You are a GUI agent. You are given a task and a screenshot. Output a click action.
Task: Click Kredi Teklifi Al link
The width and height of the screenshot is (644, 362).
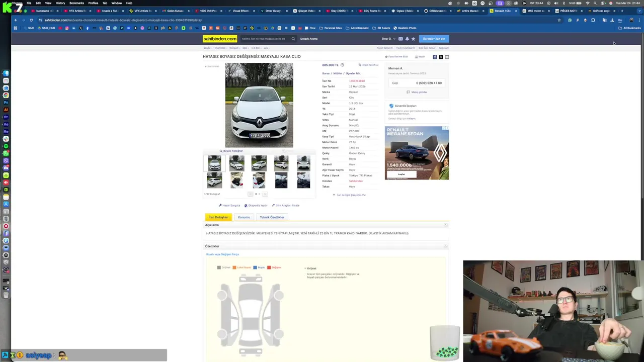pos(368,65)
